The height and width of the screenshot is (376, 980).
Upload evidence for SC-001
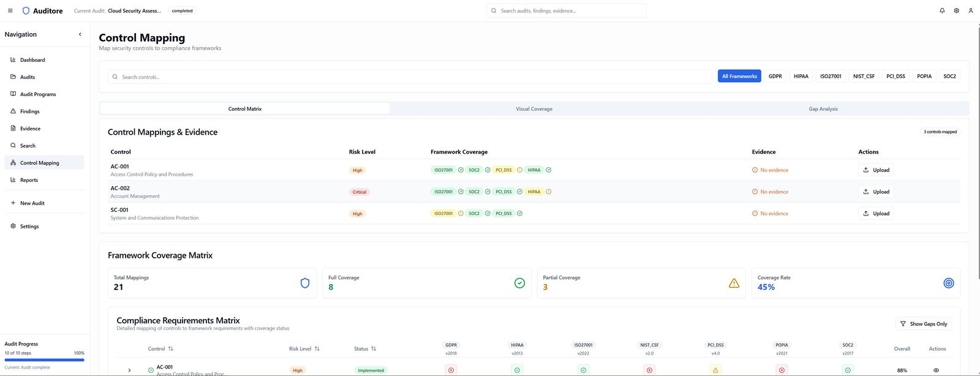(876, 214)
